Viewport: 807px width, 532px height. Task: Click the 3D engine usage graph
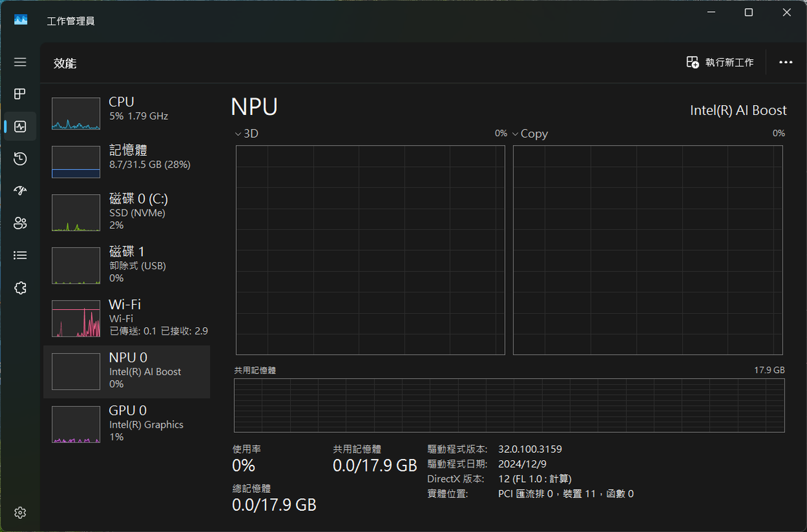coord(371,251)
